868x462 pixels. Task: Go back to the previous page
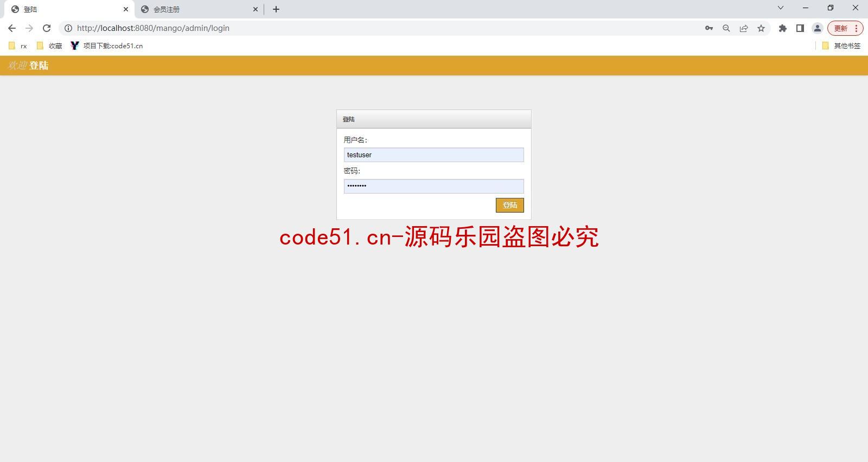[12, 28]
